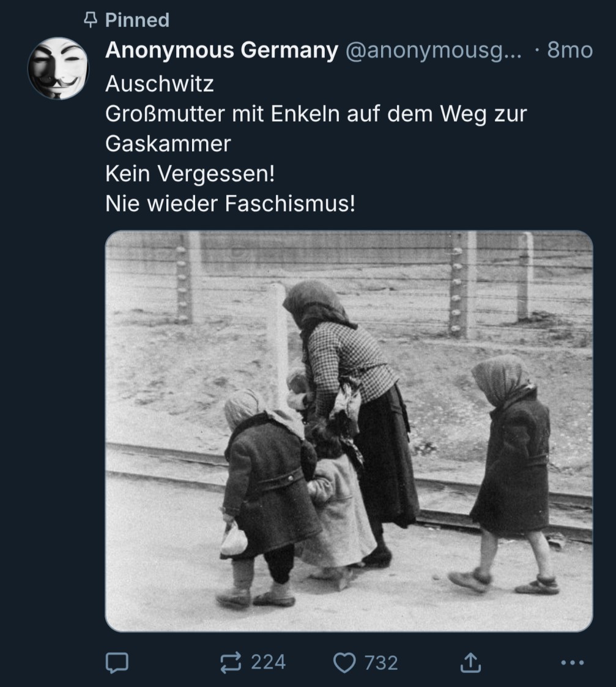
Task: Click the pin icon above the post
Action: point(91,20)
